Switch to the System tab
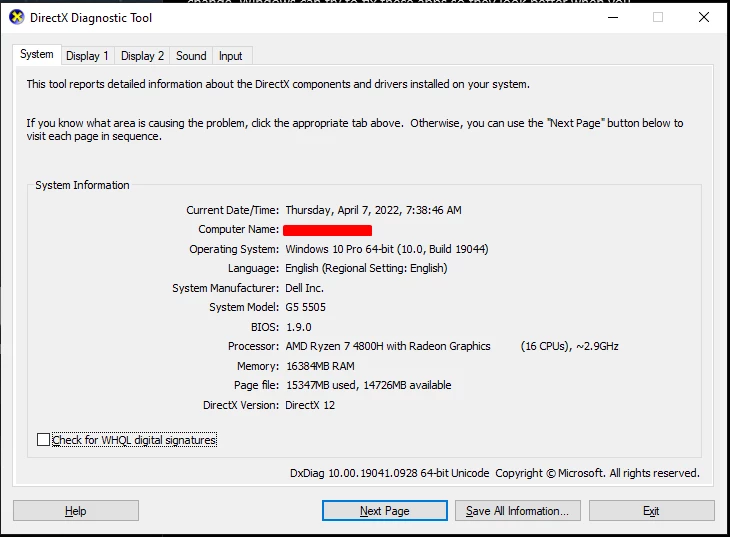The width and height of the screenshot is (730, 537). click(37, 54)
